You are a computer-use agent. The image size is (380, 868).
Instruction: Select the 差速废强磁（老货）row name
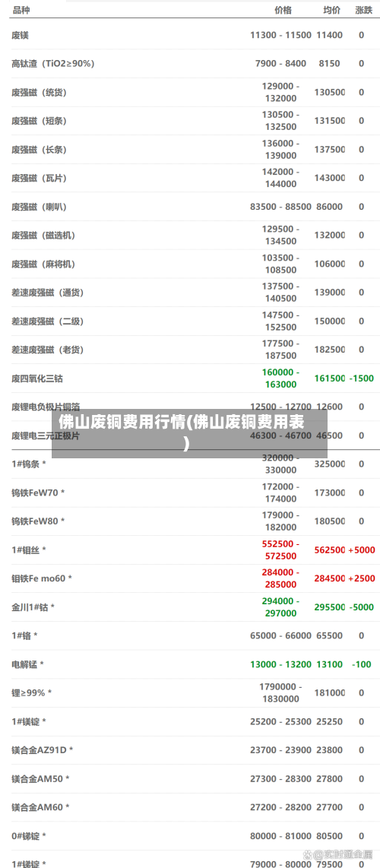point(48,350)
